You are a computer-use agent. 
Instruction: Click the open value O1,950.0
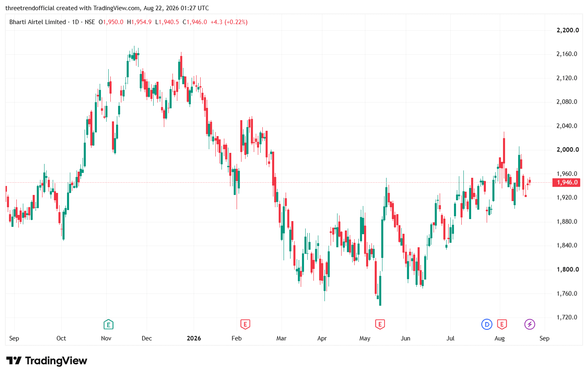click(111, 22)
